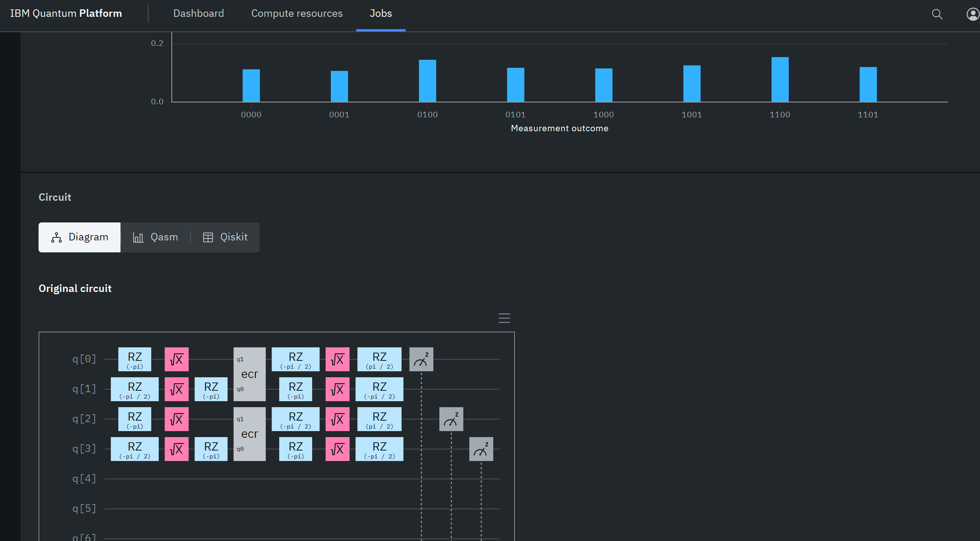Image resolution: width=980 pixels, height=541 pixels.
Task: Click the histogram bar for outcome 1000
Action: click(604, 85)
